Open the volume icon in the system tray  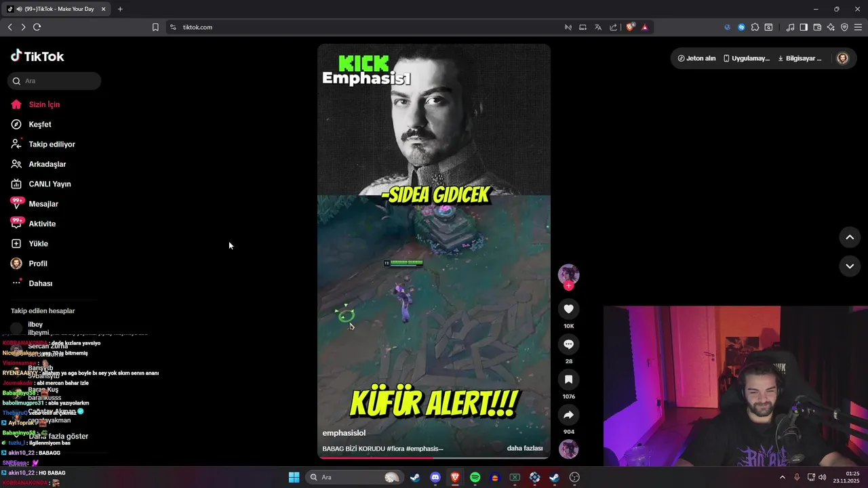pos(822,477)
